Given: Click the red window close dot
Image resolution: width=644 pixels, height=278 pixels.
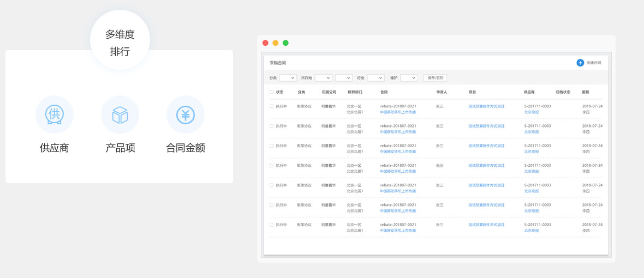Looking at the screenshot, I should click(265, 43).
